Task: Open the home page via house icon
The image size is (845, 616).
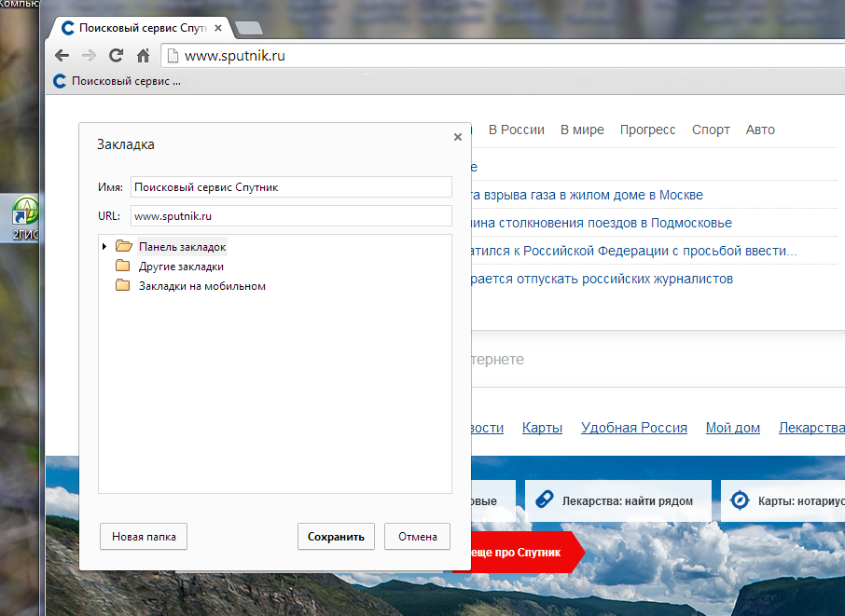Action: [143, 56]
